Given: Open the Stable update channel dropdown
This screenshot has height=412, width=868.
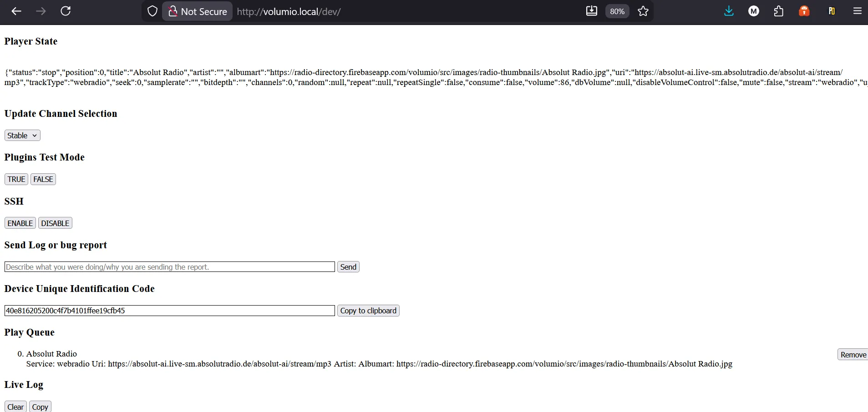Looking at the screenshot, I should pyautogui.click(x=22, y=136).
